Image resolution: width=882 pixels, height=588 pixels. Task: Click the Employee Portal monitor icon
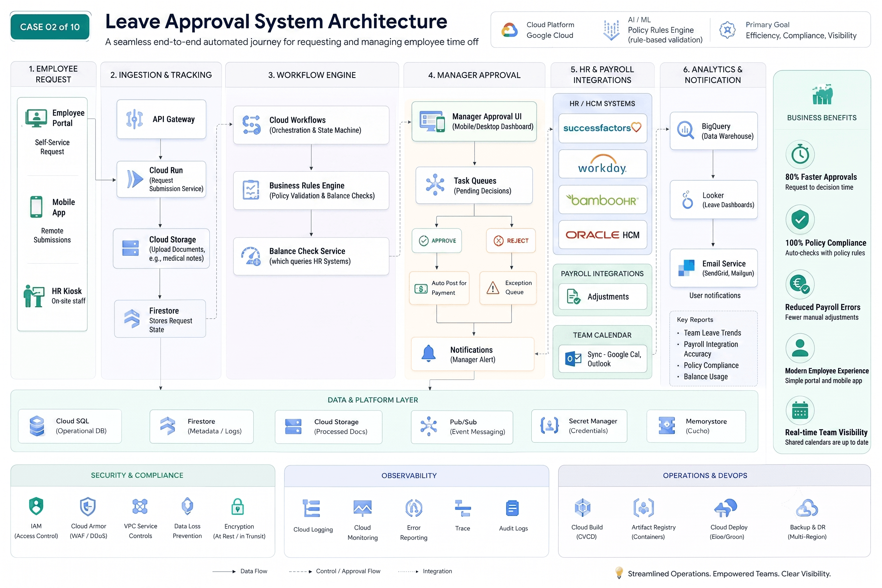point(36,118)
